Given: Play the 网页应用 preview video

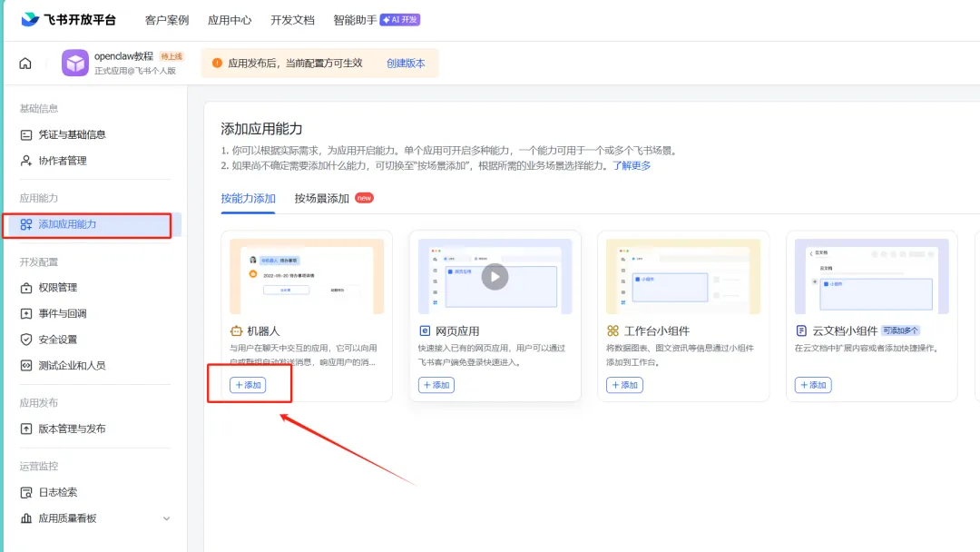Looking at the screenshot, I should click(495, 277).
